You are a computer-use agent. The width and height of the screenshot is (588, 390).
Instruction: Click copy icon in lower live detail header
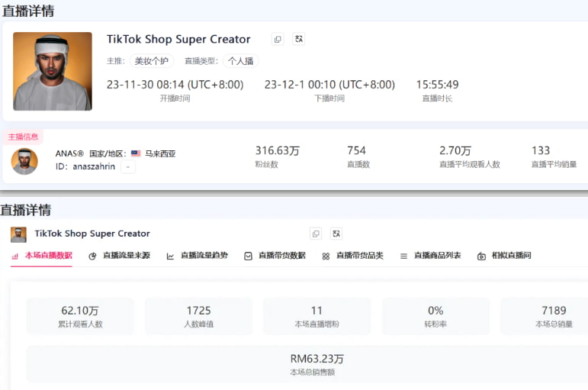[316, 234]
